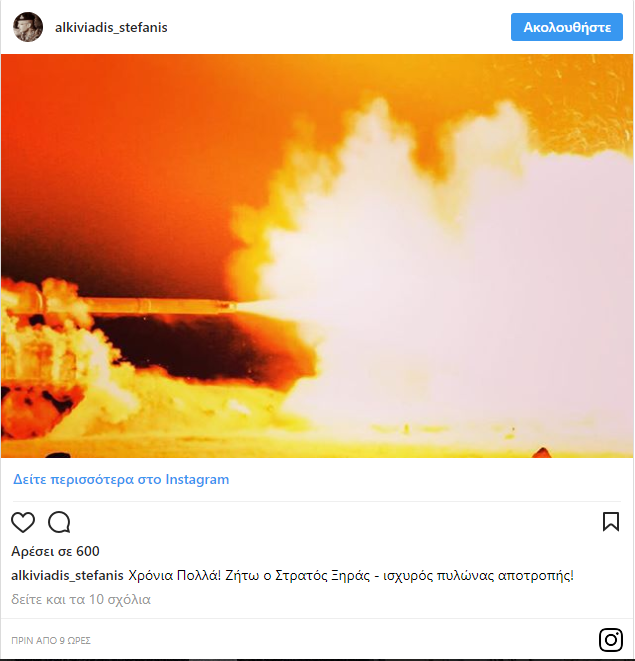Click the ισχυρός πυλώνας αποτροπής caption ending
The height and width of the screenshot is (661, 635).
tap(478, 575)
